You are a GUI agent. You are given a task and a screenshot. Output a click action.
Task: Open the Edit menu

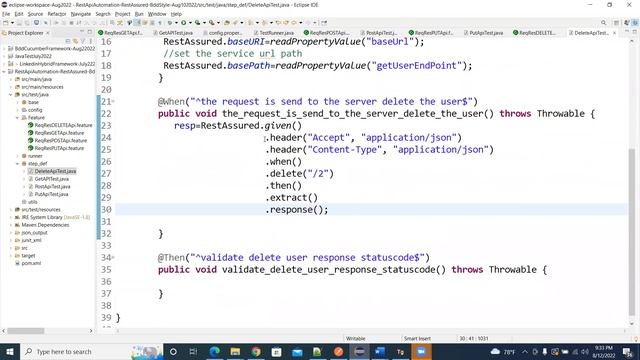pyautogui.click(x=19, y=14)
